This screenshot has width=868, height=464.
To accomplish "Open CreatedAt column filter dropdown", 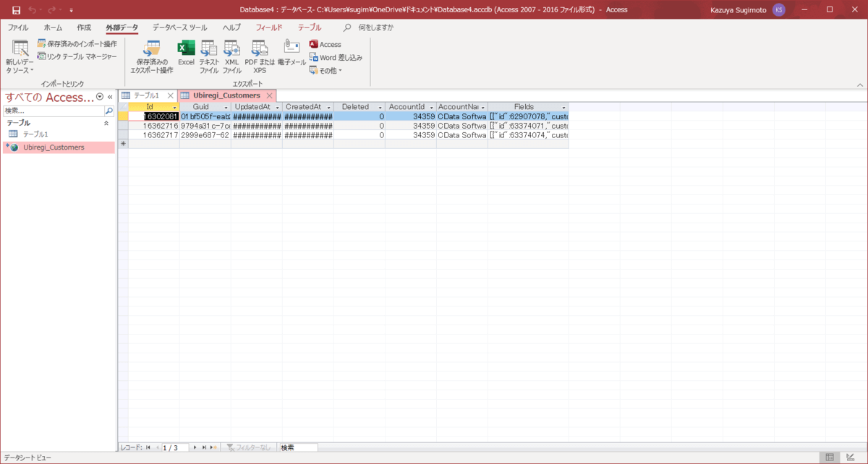I will (x=328, y=107).
